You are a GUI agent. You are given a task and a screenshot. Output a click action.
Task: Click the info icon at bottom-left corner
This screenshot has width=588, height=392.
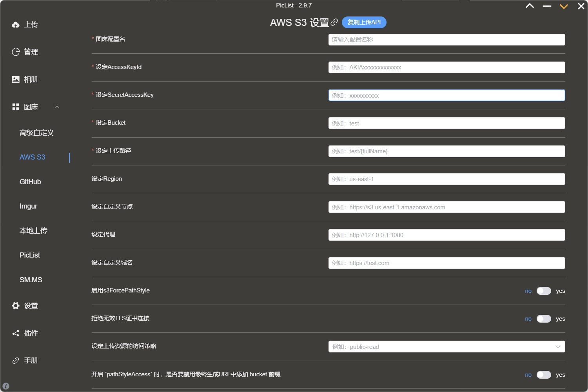6,386
